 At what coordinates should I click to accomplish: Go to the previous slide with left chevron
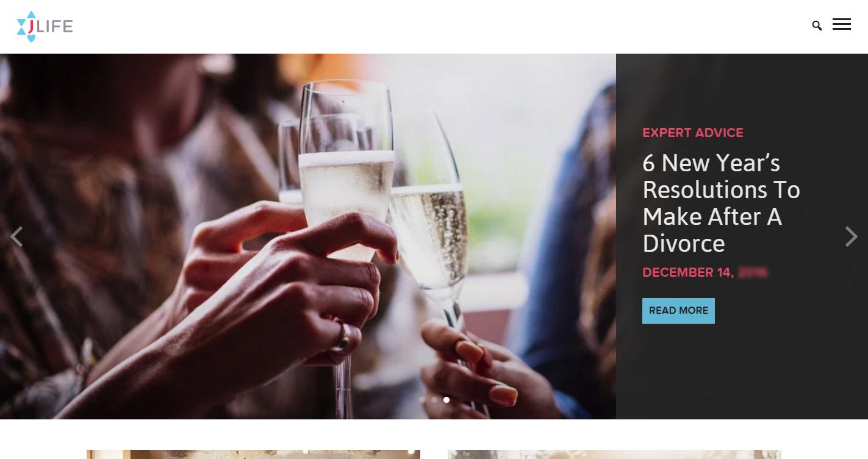click(x=16, y=237)
